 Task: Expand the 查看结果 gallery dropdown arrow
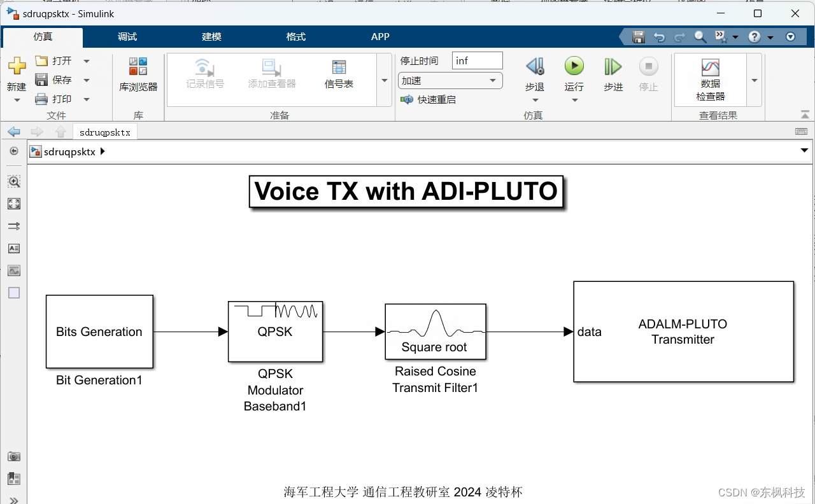(x=754, y=80)
